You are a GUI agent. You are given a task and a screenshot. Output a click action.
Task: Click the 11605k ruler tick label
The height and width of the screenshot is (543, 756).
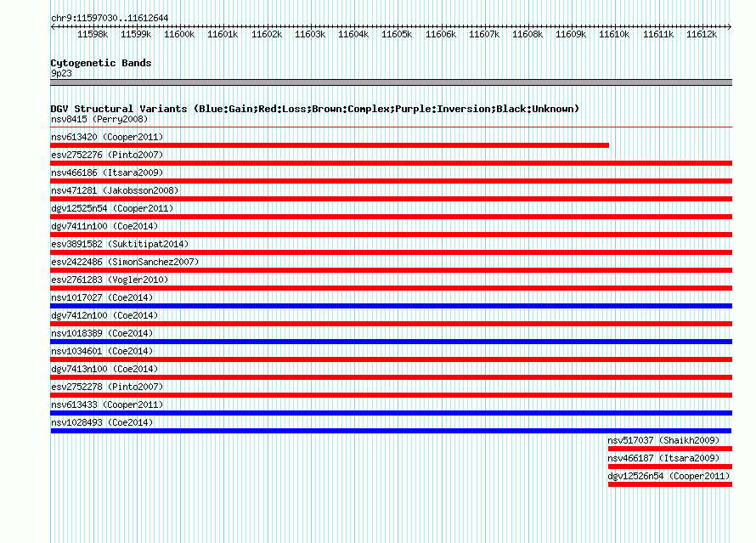coord(397,34)
